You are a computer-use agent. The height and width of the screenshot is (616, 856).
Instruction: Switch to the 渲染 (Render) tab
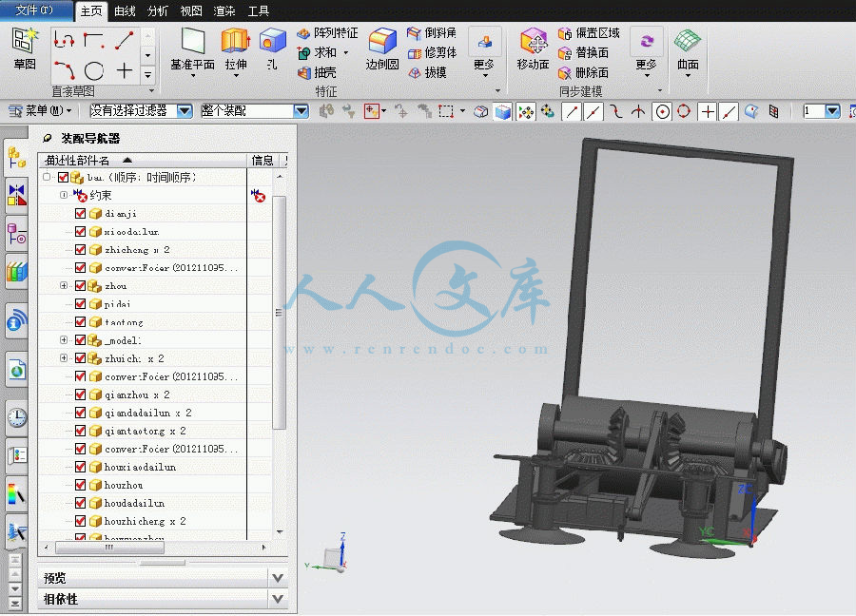224,10
